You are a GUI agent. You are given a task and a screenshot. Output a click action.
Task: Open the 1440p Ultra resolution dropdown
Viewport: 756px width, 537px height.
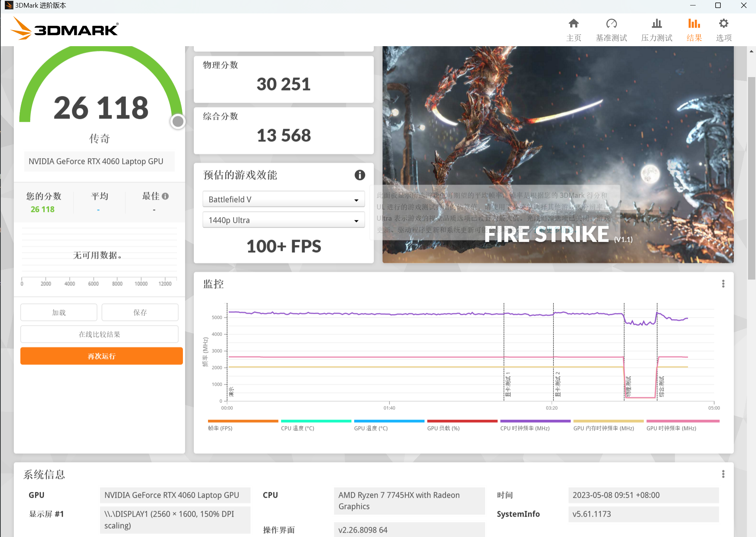pyautogui.click(x=284, y=220)
